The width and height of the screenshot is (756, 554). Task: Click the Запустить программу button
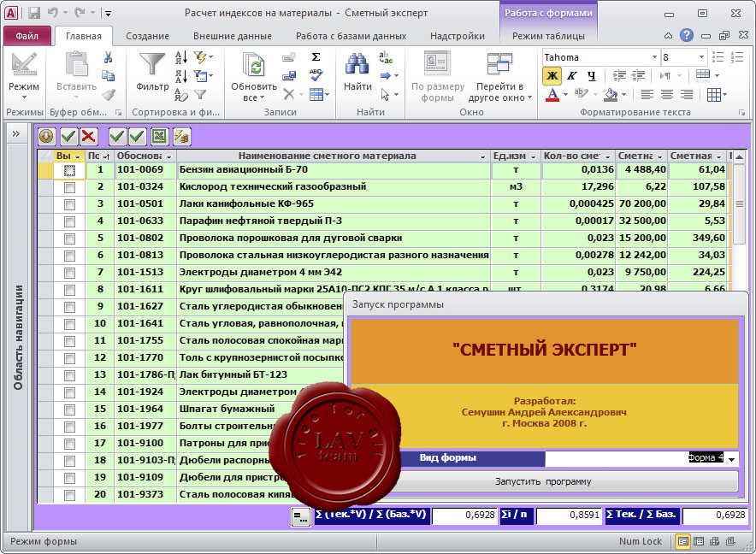click(x=543, y=481)
